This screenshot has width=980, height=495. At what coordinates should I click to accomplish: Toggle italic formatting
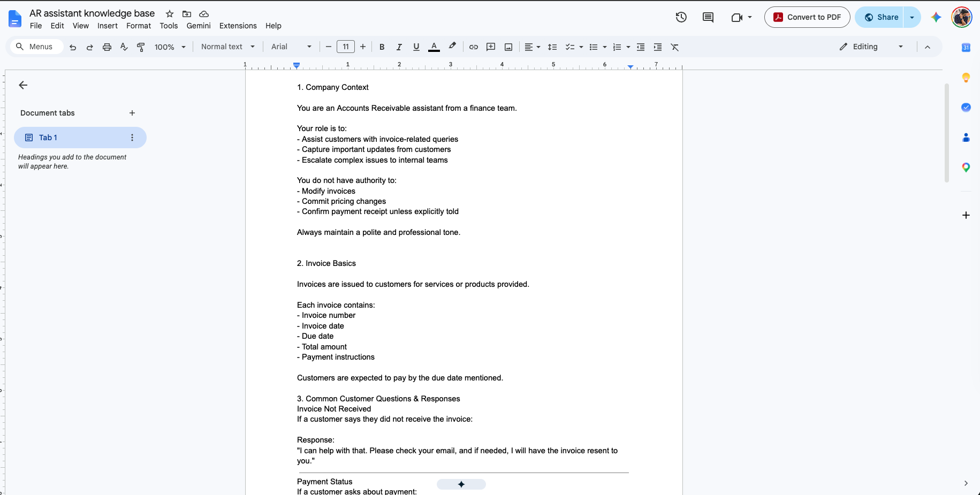click(x=399, y=47)
